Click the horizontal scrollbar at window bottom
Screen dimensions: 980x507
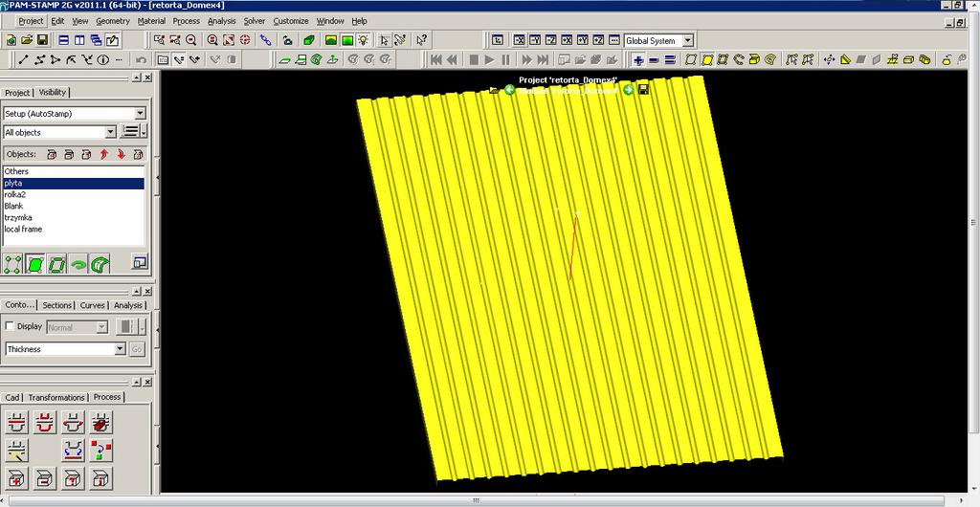tap(476, 500)
